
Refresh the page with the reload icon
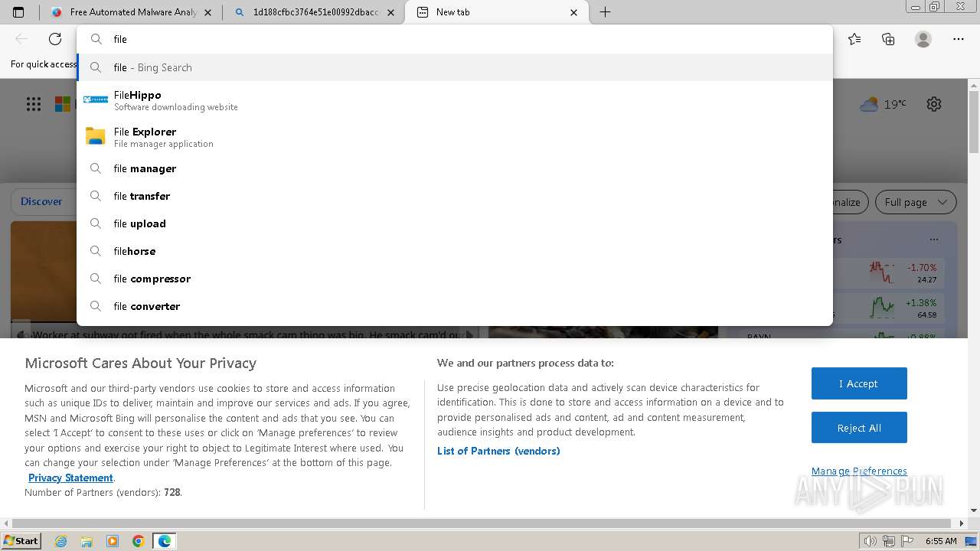[55, 39]
